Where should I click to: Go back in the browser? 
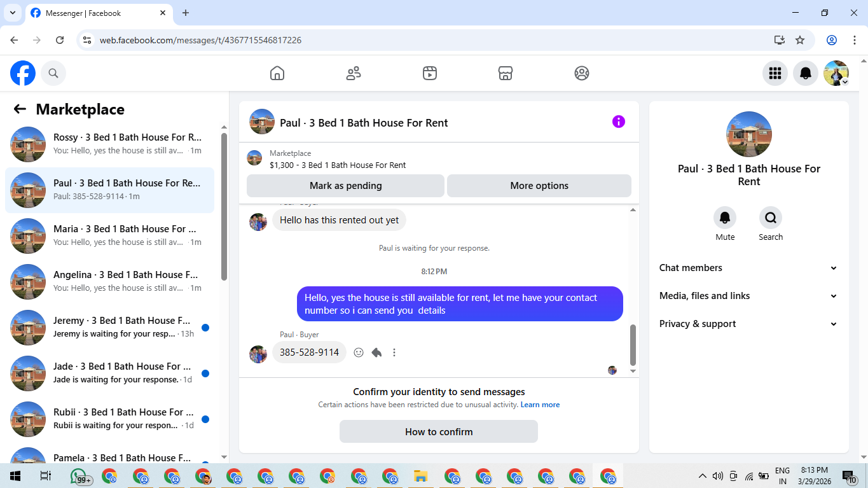14,40
